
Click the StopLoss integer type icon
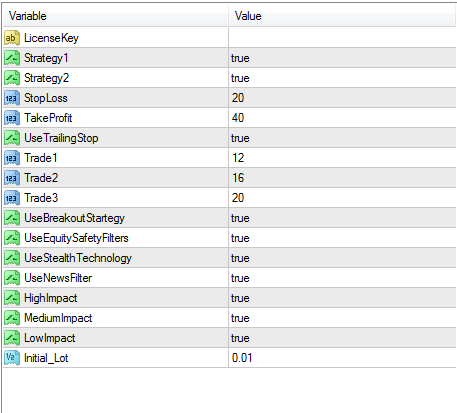pos(12,98)
